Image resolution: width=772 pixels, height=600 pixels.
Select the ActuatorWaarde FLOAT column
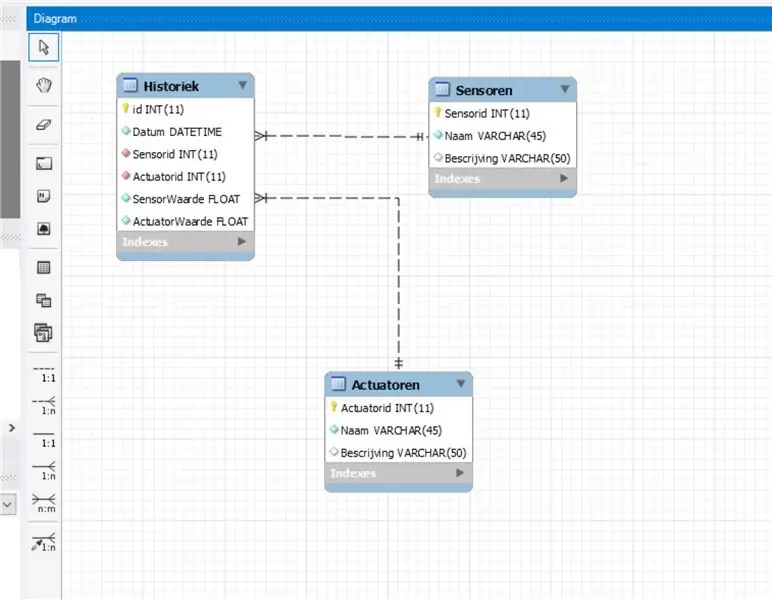[x=186, y=221]
